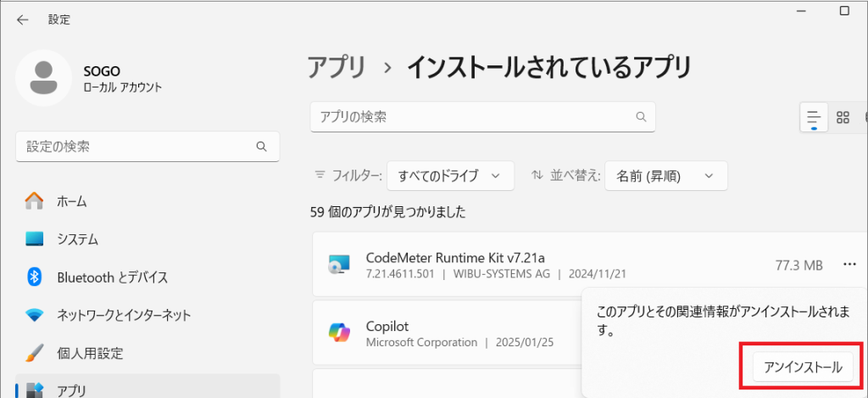
Task: Click the Home house icon
Action: 34,201
